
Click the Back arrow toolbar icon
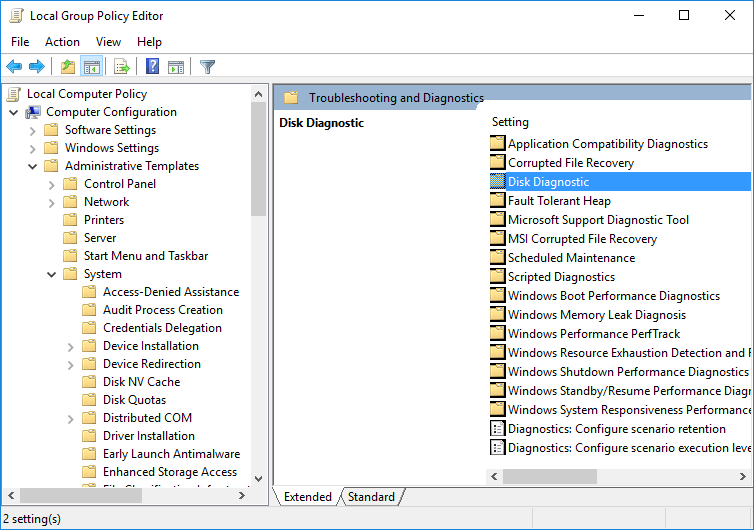14,67
